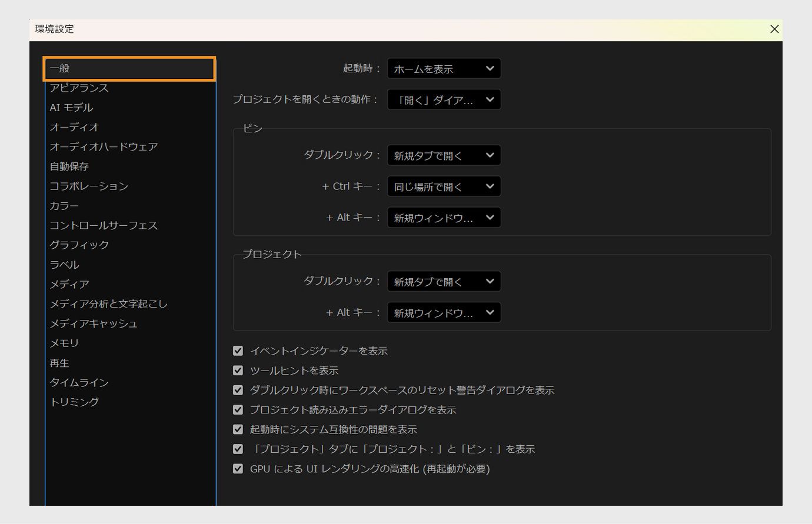Image resolution: width=812 pixels, height=524 pixels.
Task: Uncheck the workspace reset warning dialog option
Action: point(238,390)
